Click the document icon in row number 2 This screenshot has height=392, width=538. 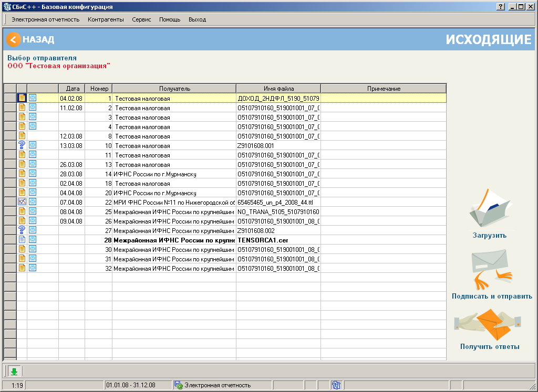click(x=22, y=108)
